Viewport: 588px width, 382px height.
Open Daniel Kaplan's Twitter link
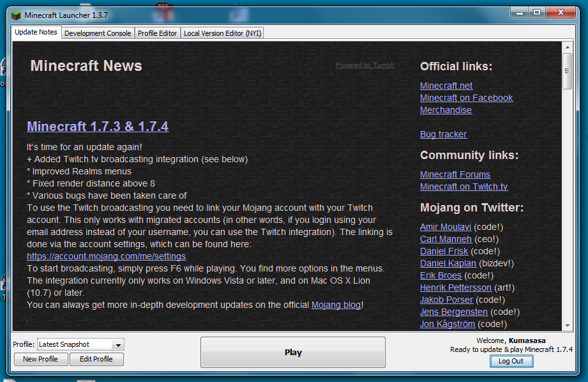(448, 263)
